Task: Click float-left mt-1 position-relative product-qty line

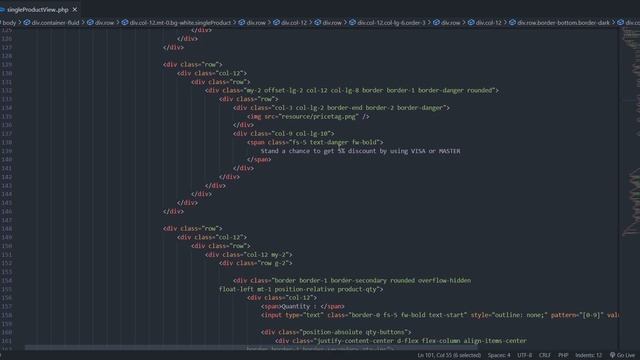Action: coord(301,289)
